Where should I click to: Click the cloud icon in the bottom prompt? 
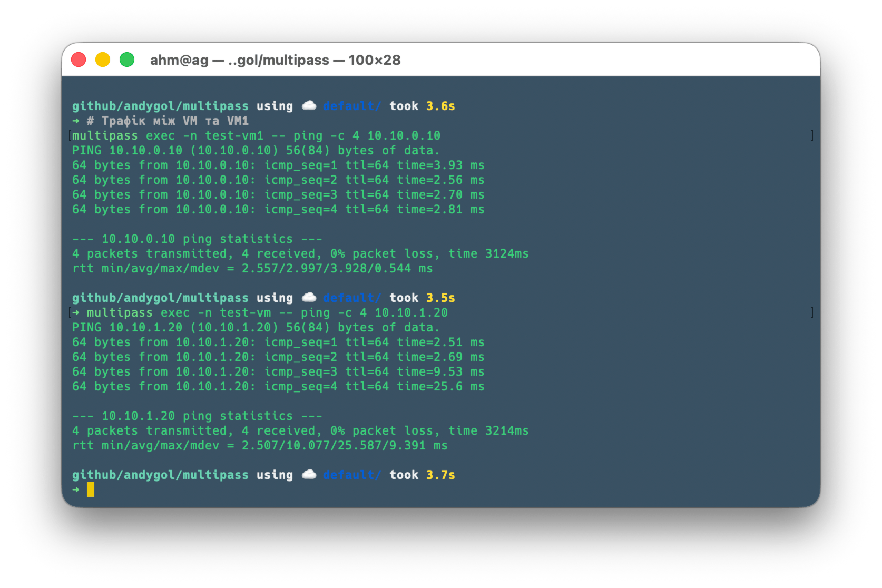click(309, 474)
